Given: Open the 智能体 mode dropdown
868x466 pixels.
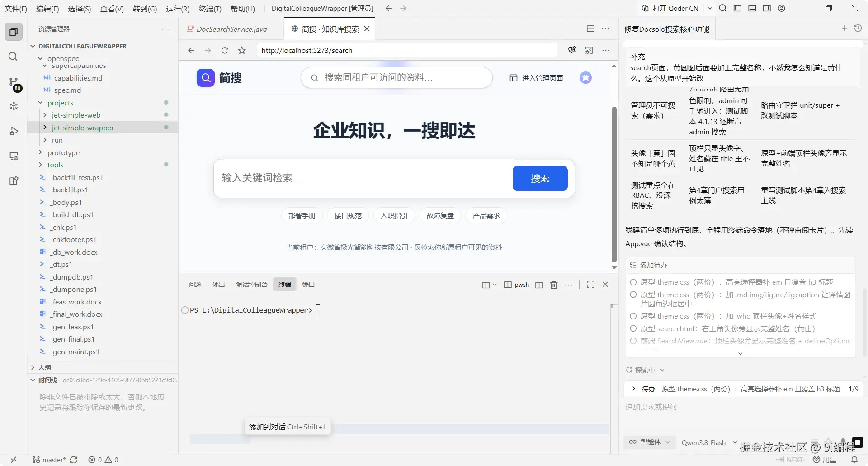Looking at the screenshot, I should (x=650, y=442).
